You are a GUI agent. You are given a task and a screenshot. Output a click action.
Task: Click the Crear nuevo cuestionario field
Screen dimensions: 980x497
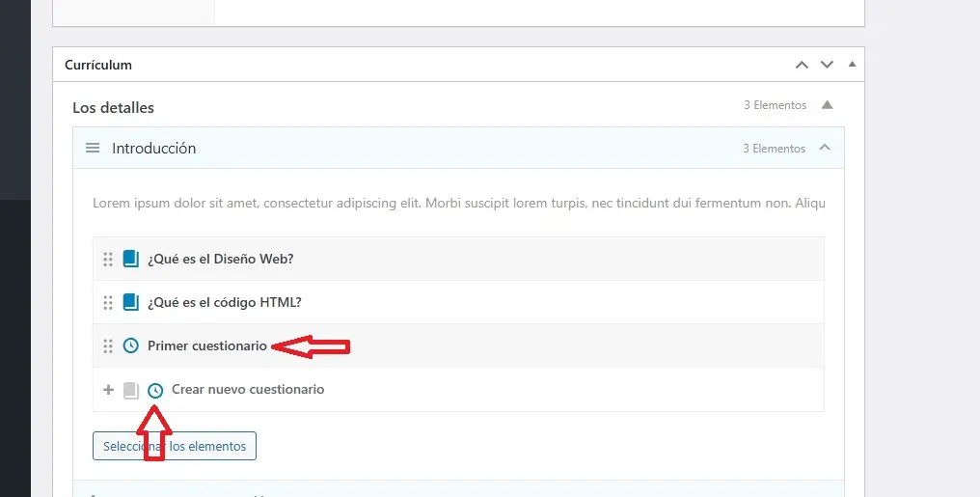(248, 390)
